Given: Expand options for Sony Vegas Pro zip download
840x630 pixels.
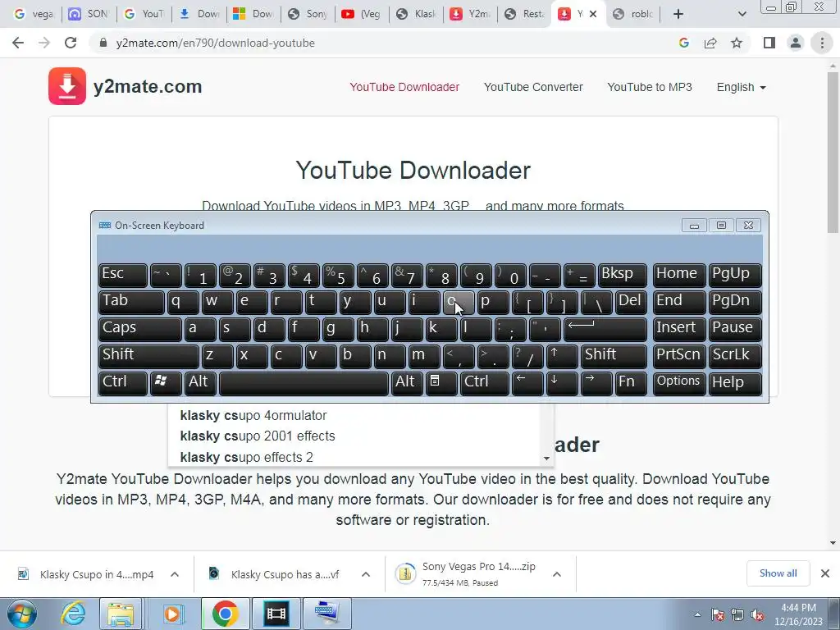Looking at the screenshot, I should click(x=557, y=574).
